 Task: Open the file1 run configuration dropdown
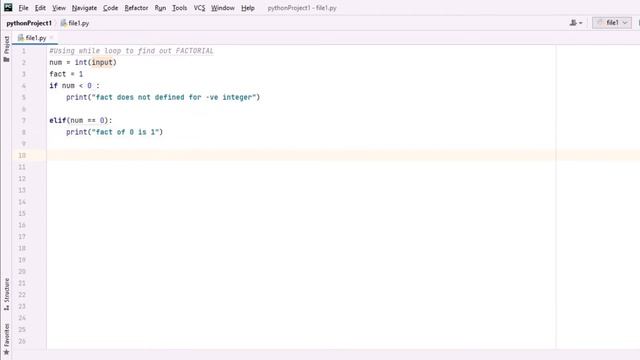tap(611, 23)
